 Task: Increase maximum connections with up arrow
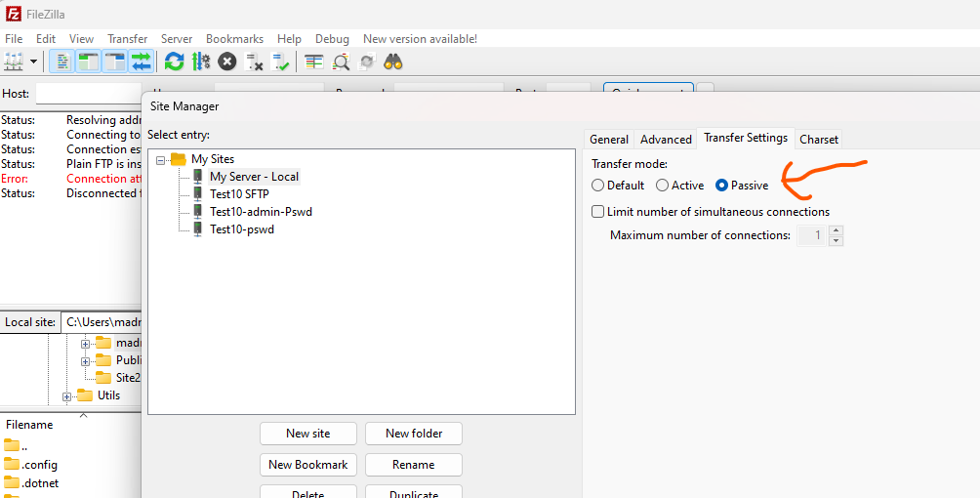point(837,230)
